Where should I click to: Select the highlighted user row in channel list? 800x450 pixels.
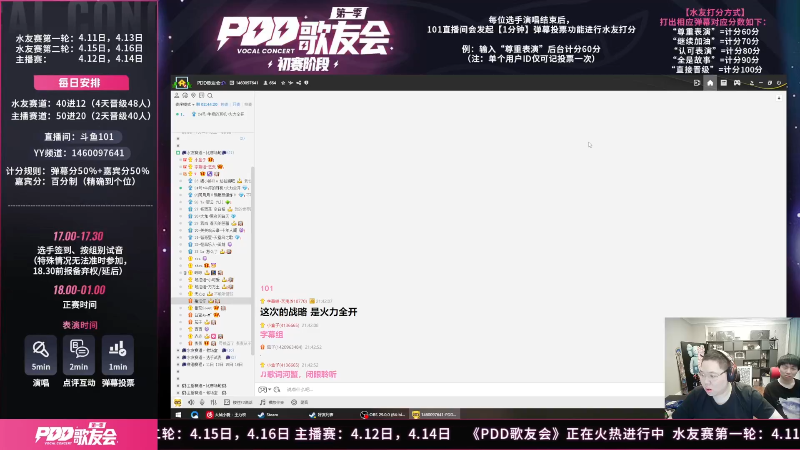point(211,301)
